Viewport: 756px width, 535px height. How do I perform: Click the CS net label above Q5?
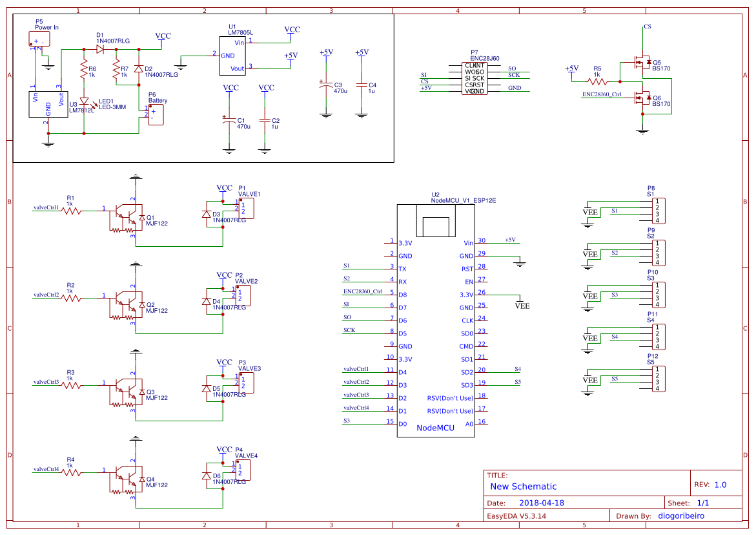click(x=648, y=26)
